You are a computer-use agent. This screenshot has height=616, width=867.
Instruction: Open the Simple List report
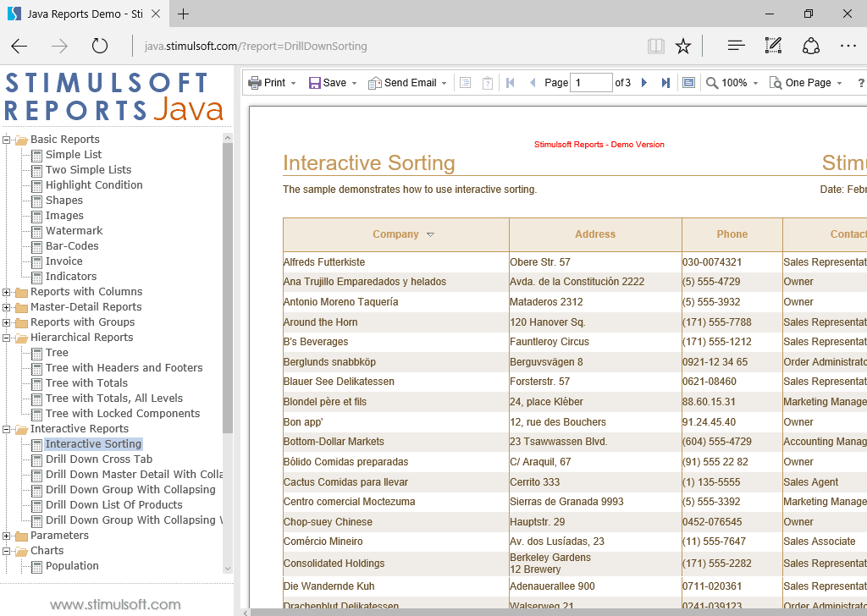coord(74,155)
